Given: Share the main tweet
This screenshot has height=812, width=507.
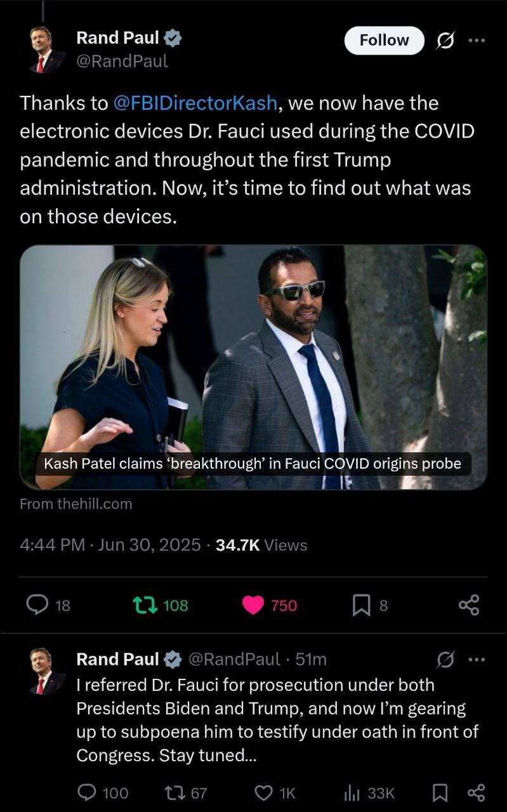Looking at the screenshot, I should [469, 605].
